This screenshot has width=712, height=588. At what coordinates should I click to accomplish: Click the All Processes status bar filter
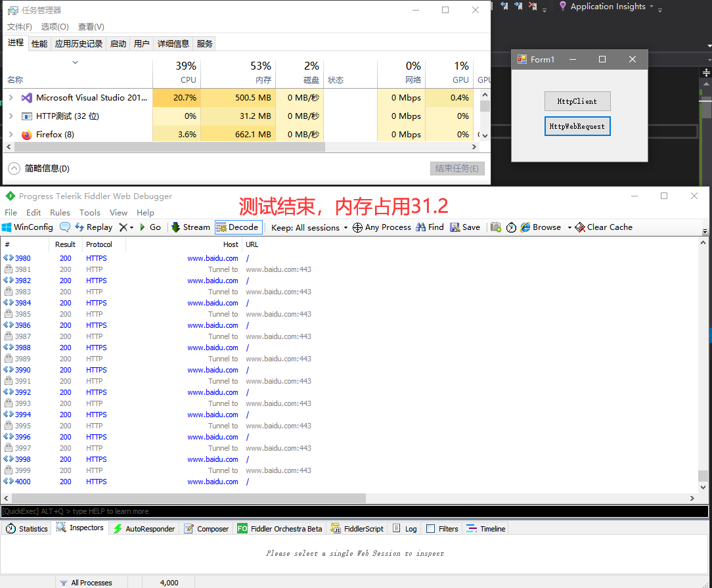pos(91,583)
